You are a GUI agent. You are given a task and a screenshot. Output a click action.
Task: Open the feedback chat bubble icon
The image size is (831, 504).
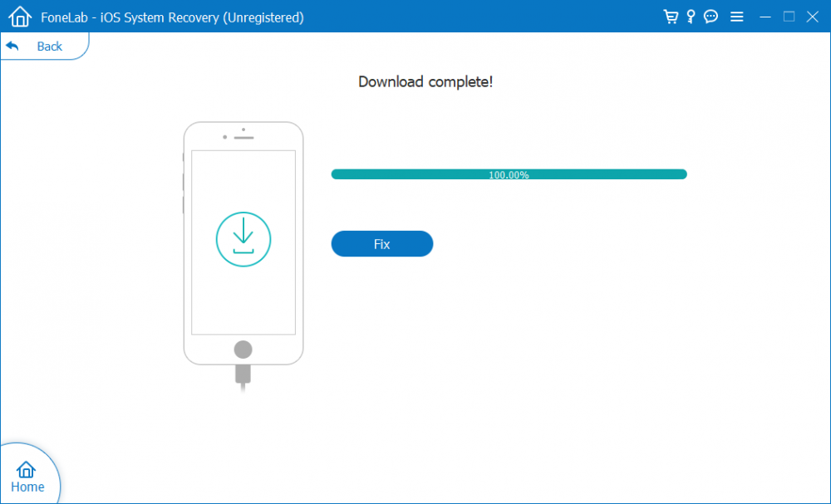coord(711,17)
